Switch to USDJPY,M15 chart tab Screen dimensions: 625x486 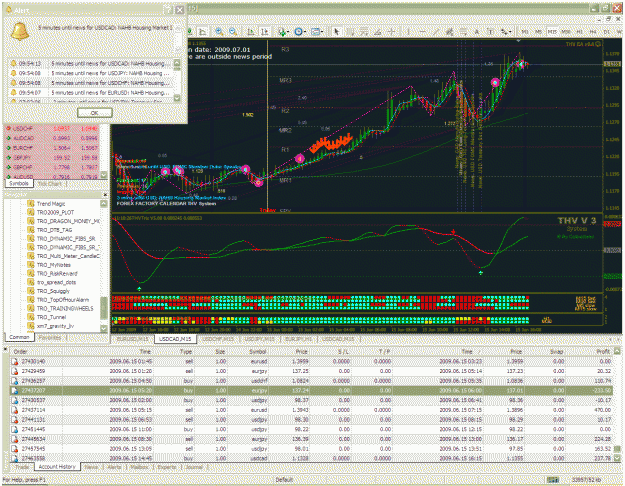(259, 339)
